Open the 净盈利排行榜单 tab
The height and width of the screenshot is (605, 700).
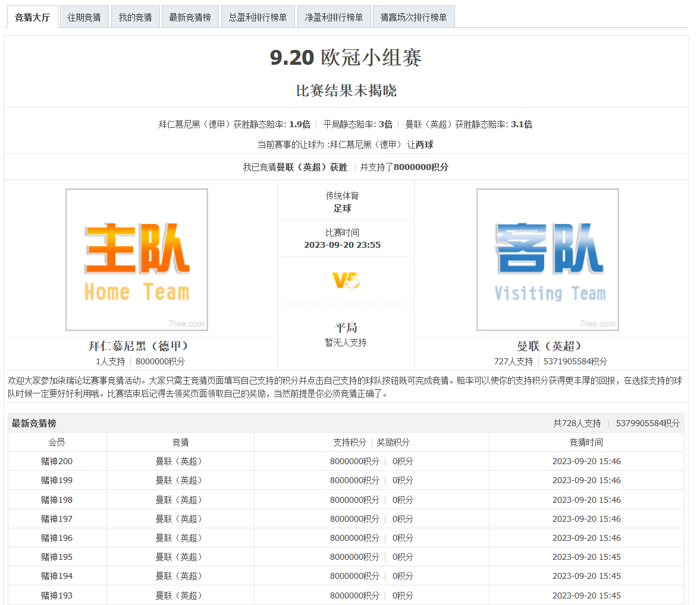(334, 16)
